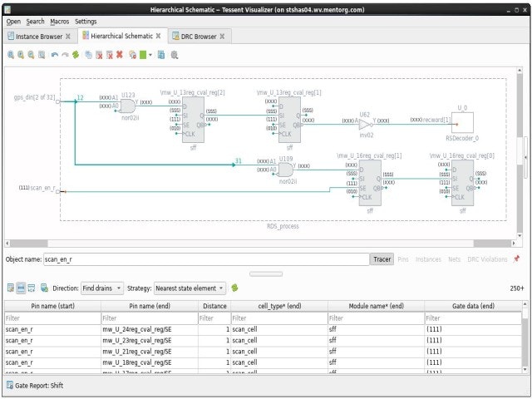Click the icon left of the green swatch
The height and width of the screenshot is (399, 532).
pos(133,55)
